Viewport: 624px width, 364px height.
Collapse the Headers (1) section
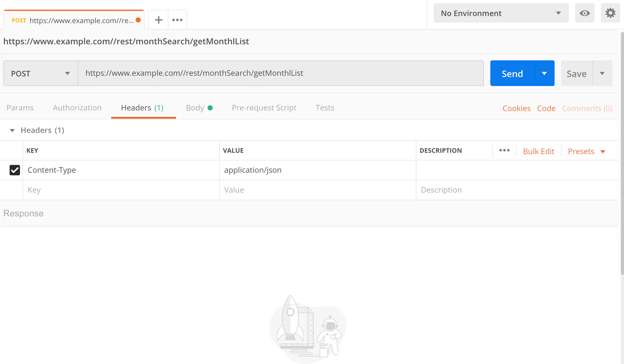pos(12,130)
